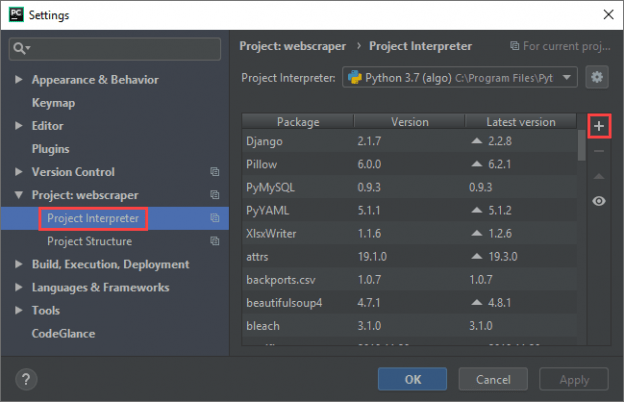Viewport: 624px width, 402px height.
Task: Expand the Tools section
Action: pos(18,310)
